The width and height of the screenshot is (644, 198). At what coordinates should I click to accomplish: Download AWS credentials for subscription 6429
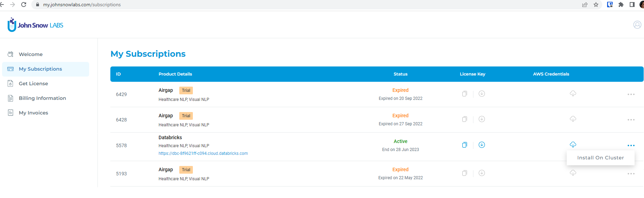click(573, 94)
